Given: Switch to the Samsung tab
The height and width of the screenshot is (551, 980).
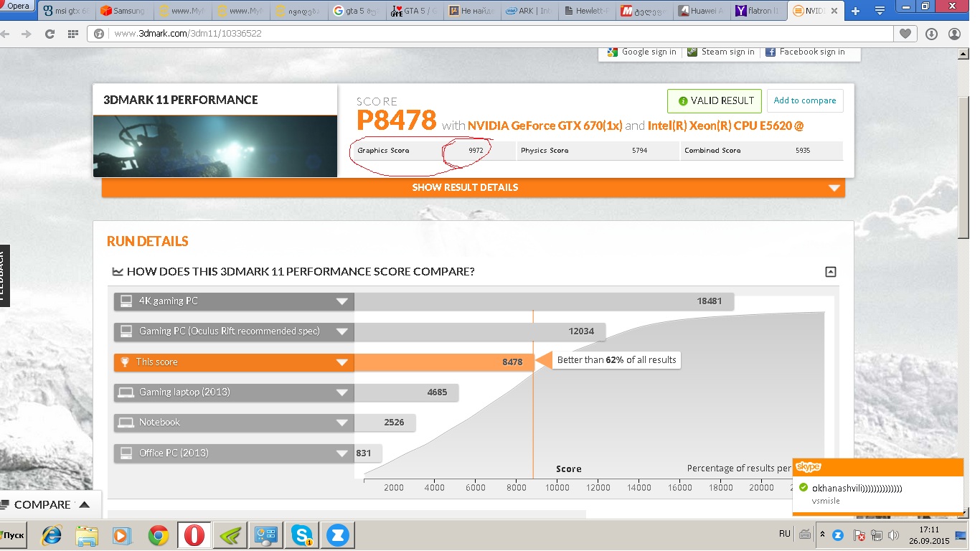Looking at the screenshot, I should pos(123,11).
